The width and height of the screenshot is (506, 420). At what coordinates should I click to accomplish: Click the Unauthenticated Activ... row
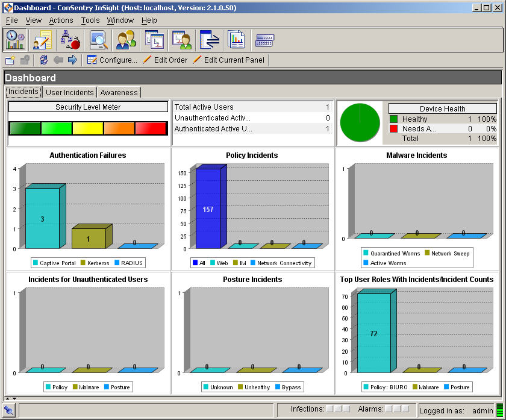252,118
